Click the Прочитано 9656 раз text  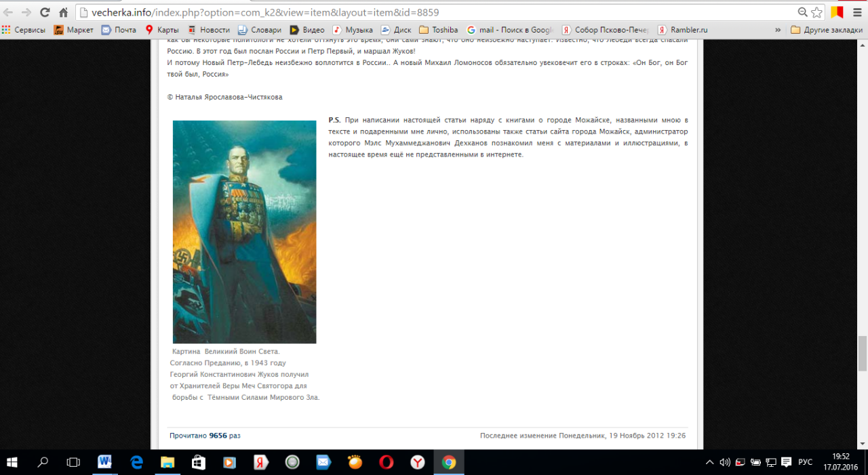[x=205, y=436]
